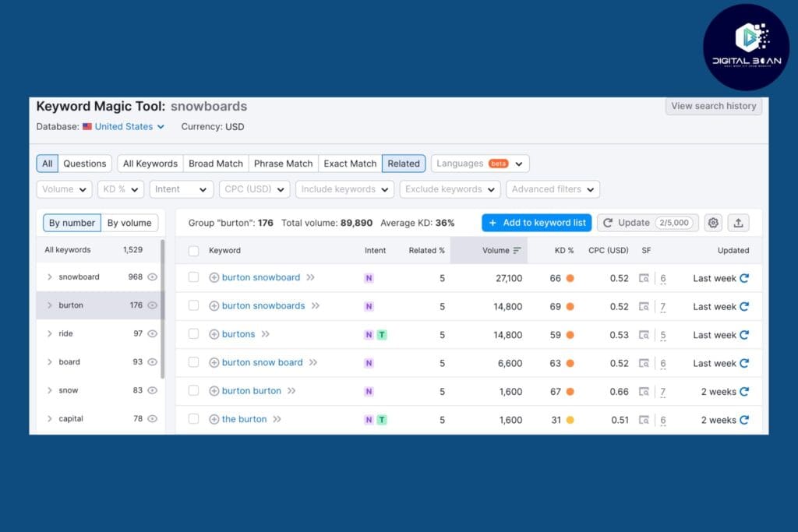Check the burton snow board row checkbox
The width and height of the screenshot is (798, 532).
click(193, 363)
